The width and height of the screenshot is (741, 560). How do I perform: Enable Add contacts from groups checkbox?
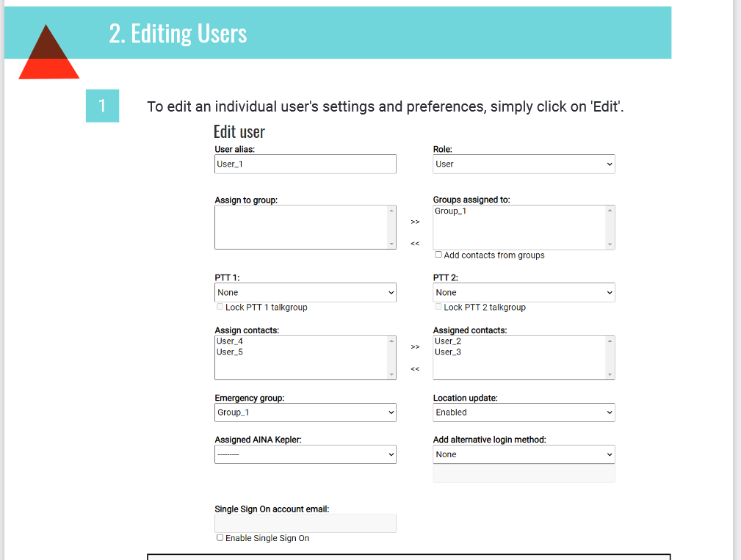click(438, 255)
